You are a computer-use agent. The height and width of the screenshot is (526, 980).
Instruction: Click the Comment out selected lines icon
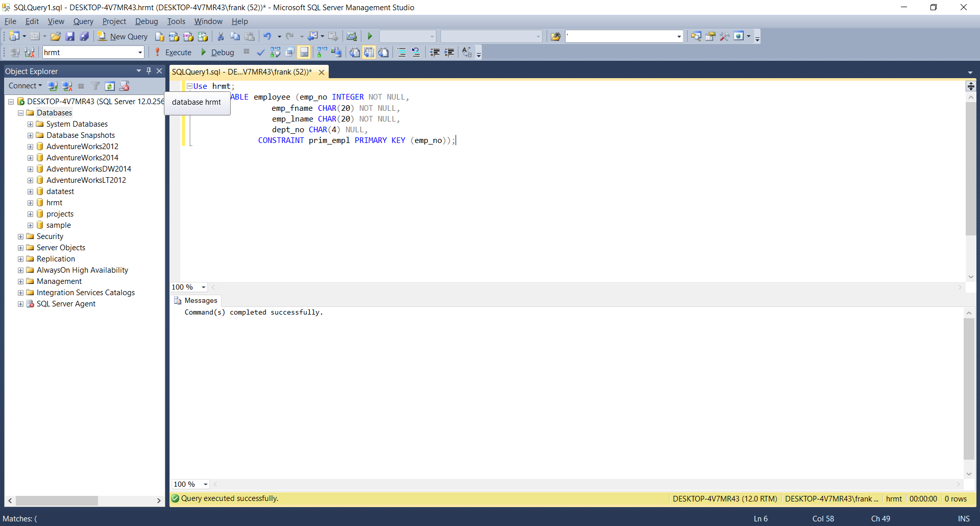(402, 52)
